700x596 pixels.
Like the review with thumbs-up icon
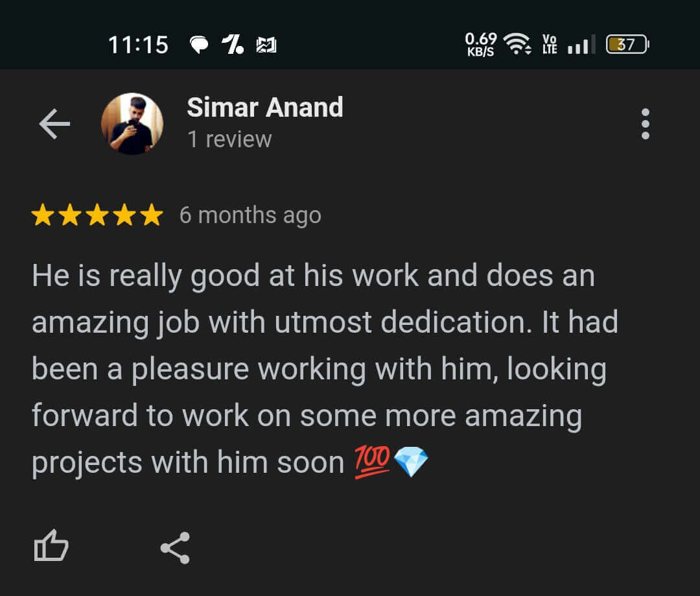(51, 545)
